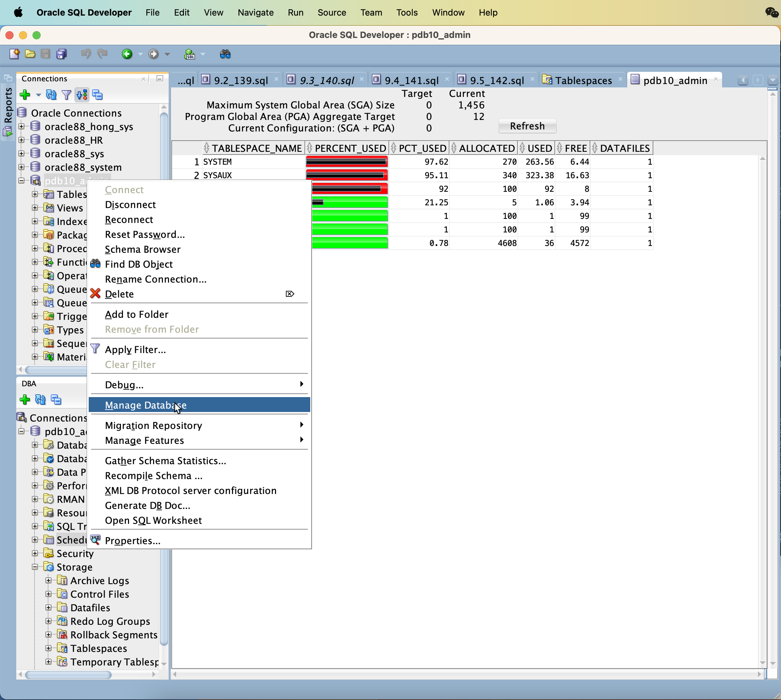Open the Navigate menu
781x700 pixels.
coord(255,12)
